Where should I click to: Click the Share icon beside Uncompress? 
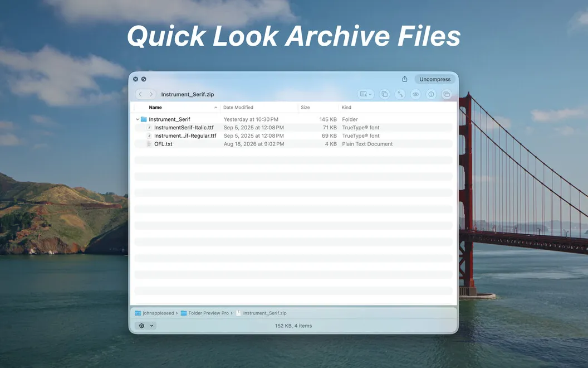tap(404, 79)
